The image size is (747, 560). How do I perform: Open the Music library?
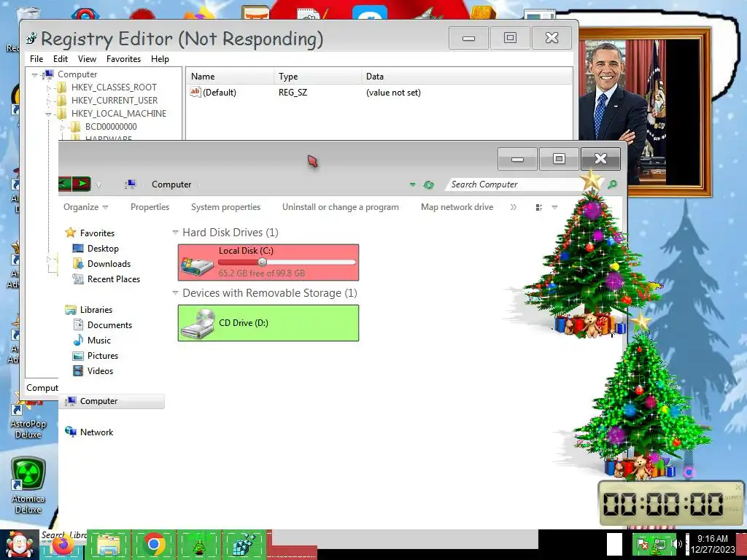[x=99, y=341]
